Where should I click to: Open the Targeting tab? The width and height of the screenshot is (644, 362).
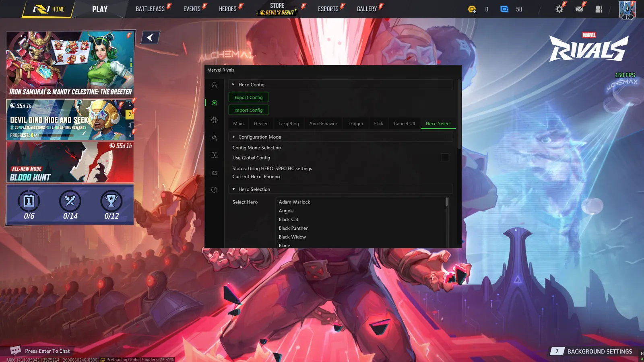[289, 123]
